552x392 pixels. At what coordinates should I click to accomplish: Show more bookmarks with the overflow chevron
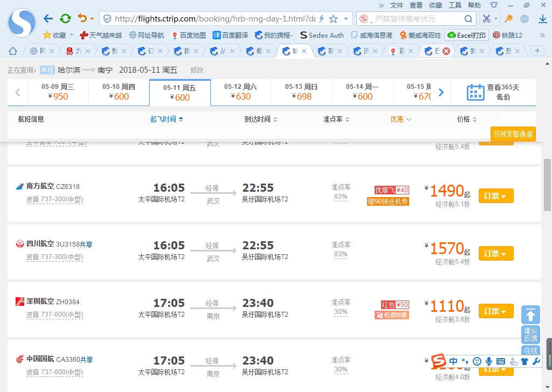(542, 35)
